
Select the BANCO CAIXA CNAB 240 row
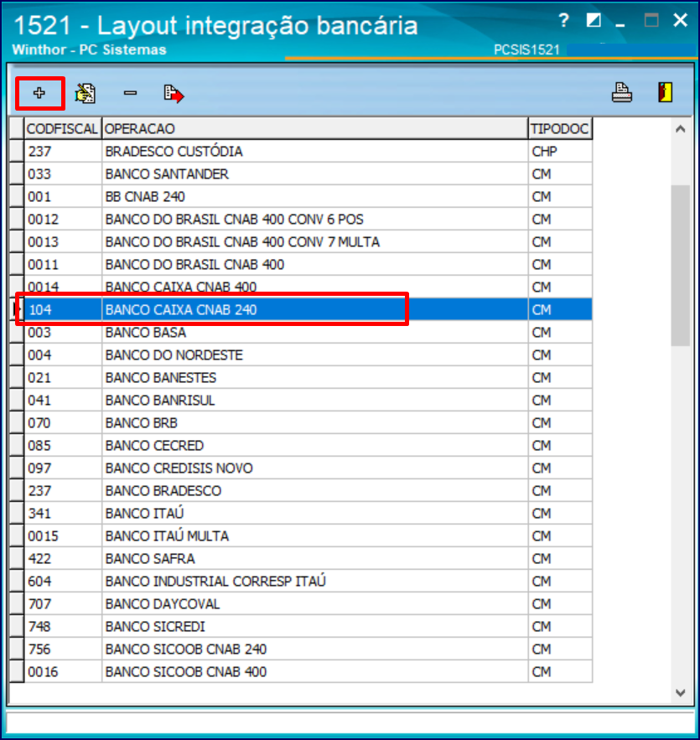308,309
